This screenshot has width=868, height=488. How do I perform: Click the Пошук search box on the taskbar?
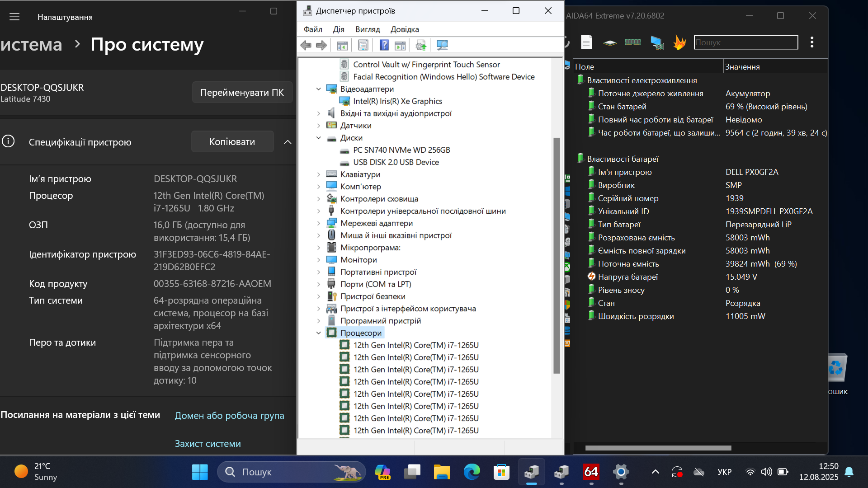coord(292,472)
